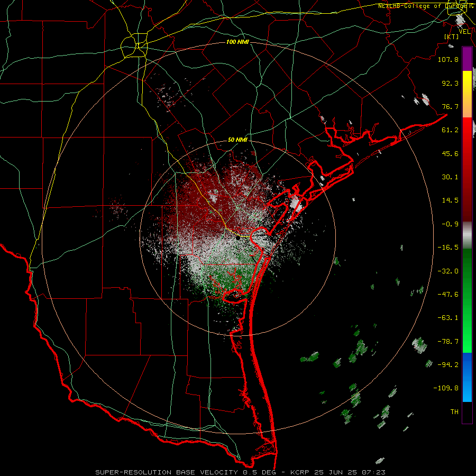Click the "25 JUN 25 07:23" timestamp
This screenshot has height=476, width=476.
(350, 472)
